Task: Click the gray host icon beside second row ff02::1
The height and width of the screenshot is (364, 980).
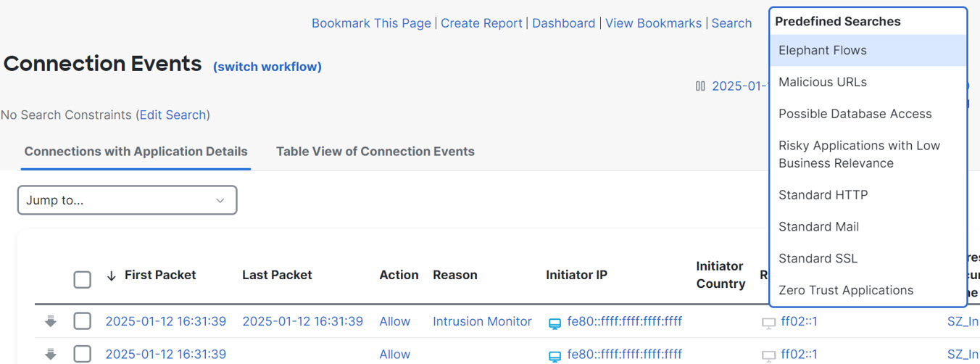Action: tap(768, 355)
